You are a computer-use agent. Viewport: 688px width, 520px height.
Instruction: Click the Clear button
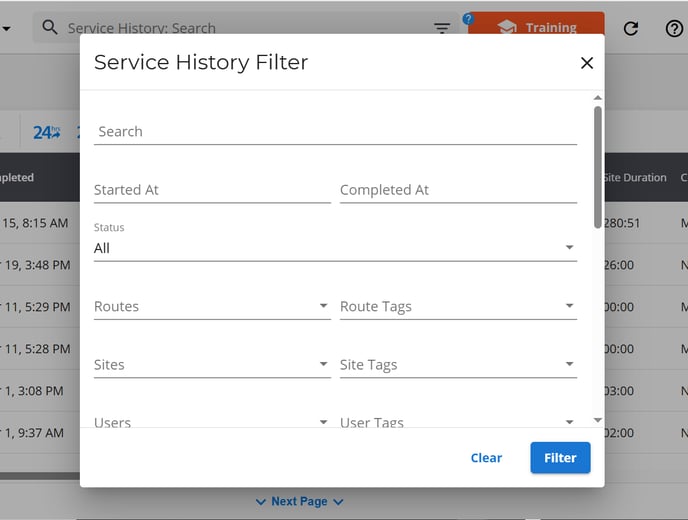click(x=486, y=458)
